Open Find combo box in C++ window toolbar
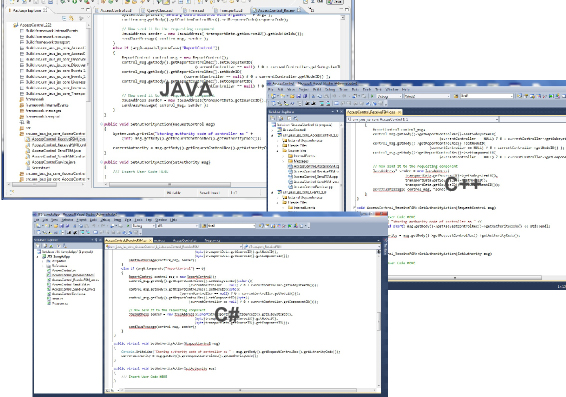This screenshot has height=397, width=566. 487,96
